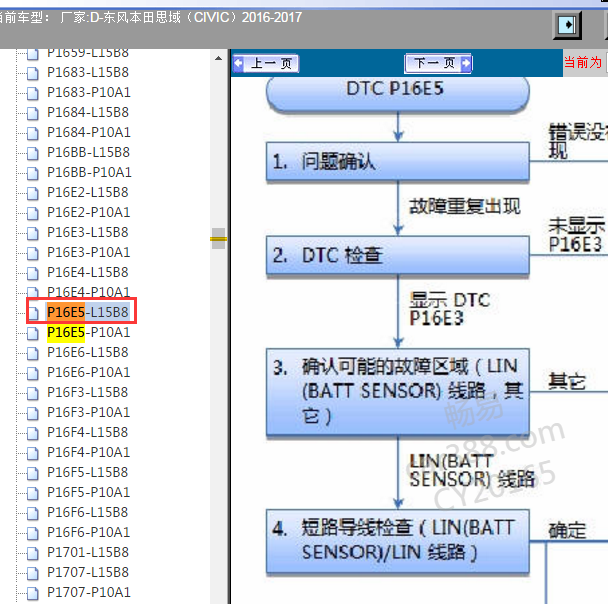The height and width of the screenshot is (604, 608).
Task: Open document icon for P16BB-P10A1
Action: 33,173
